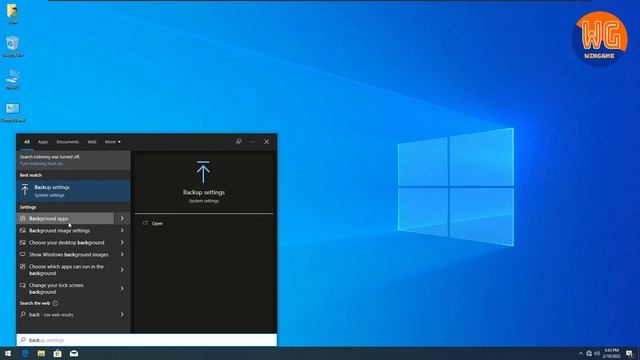Click the volume speaker icon in tray

[597, 353]
